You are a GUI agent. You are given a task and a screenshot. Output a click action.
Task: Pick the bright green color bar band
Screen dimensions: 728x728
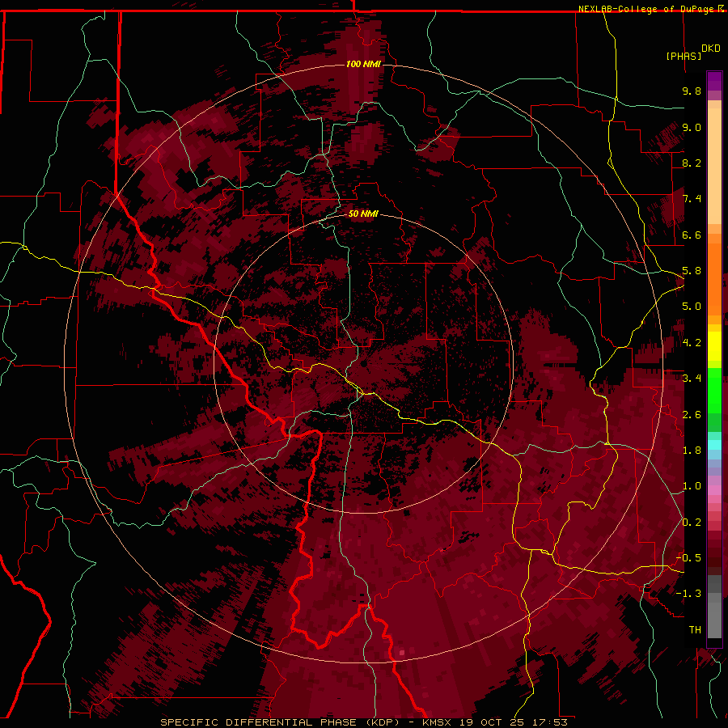point(714,390)
